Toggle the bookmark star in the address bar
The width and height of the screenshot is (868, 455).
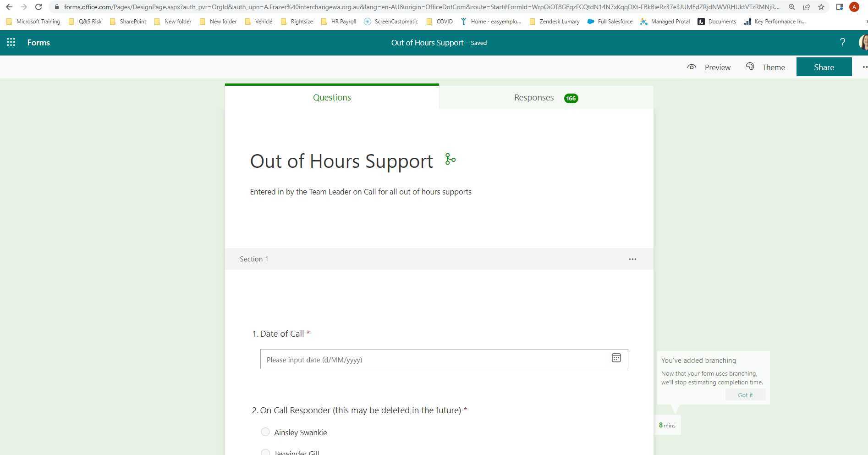tap(821, 7)
